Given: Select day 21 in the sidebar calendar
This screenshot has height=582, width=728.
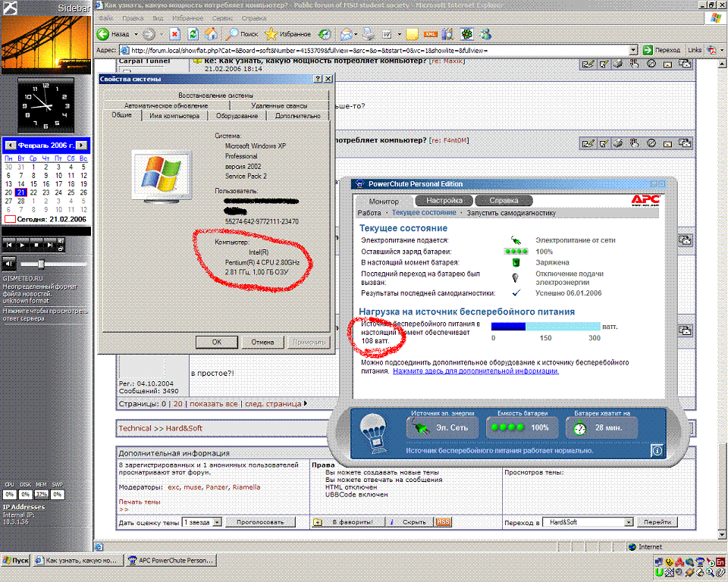Looking at the screenshot, I should 21,192.
